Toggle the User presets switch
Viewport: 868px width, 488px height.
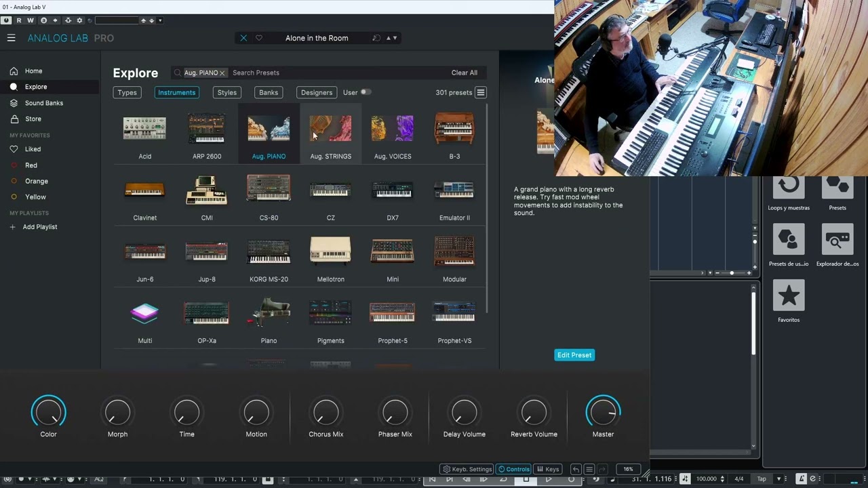pos(366,92)
